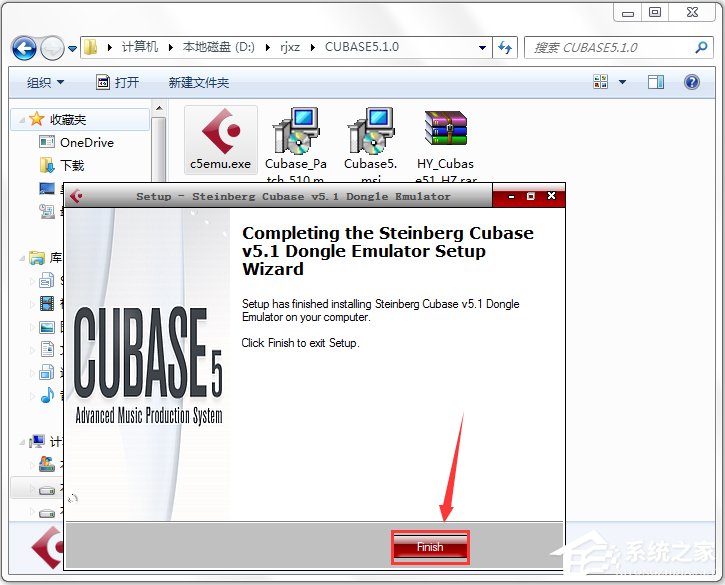The image size is (725, 585).
Task: Select the Cubase_Patch installer file icon
Action: [296, 132]
